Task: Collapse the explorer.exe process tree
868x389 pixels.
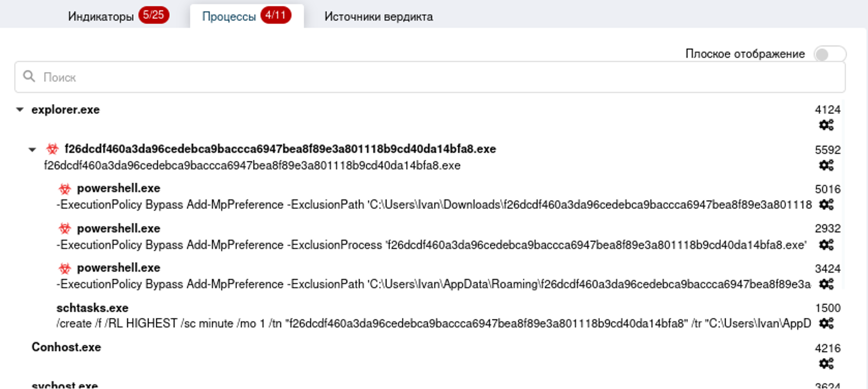Action: [20, 110]
